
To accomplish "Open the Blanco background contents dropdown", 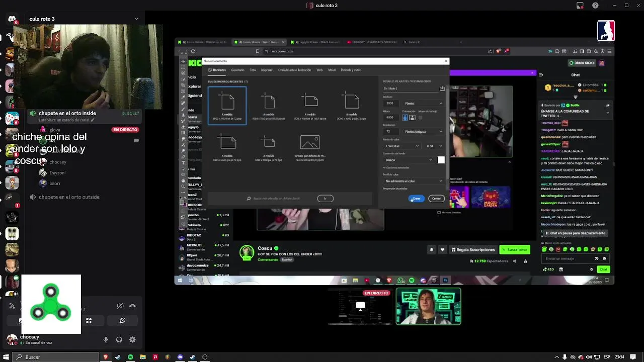I will coord(408,160).
